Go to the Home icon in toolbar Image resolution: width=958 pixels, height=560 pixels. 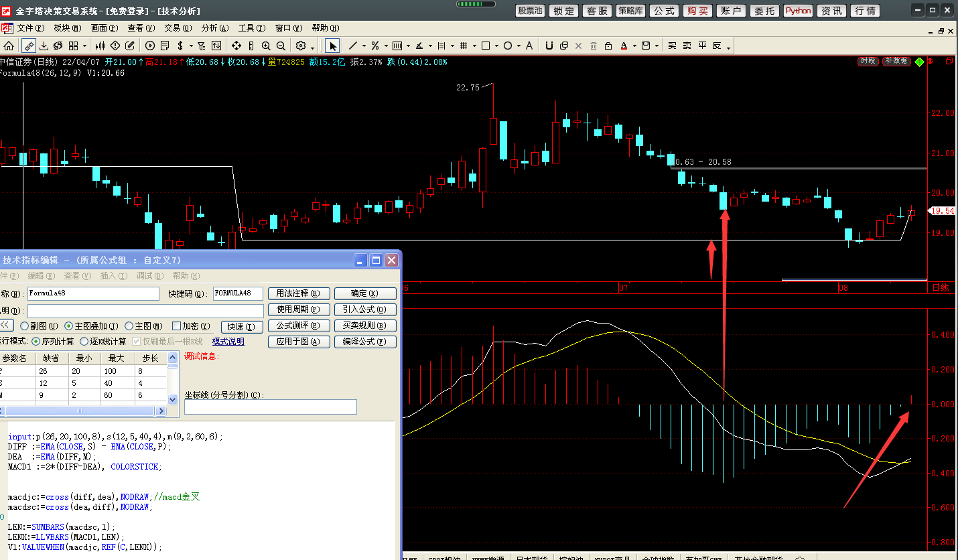(9, 46)
